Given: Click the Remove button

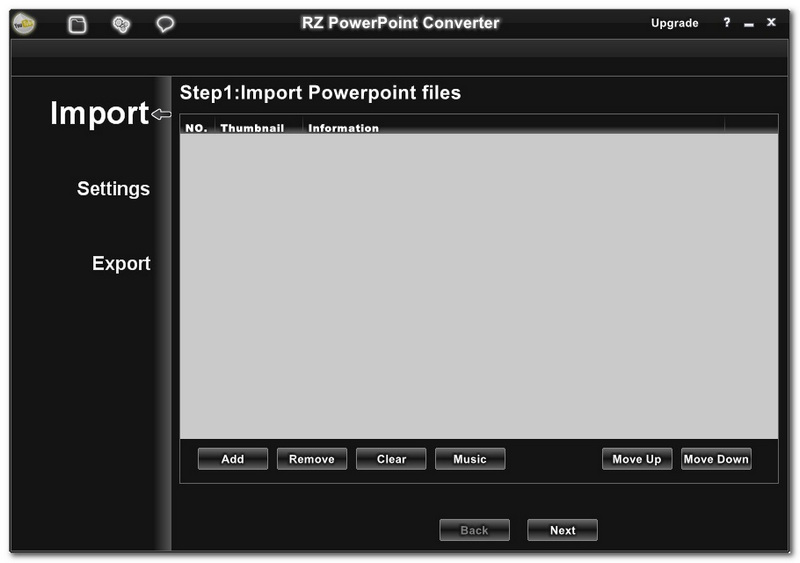Looking at the screenshot, I should [x=312, y=459].
